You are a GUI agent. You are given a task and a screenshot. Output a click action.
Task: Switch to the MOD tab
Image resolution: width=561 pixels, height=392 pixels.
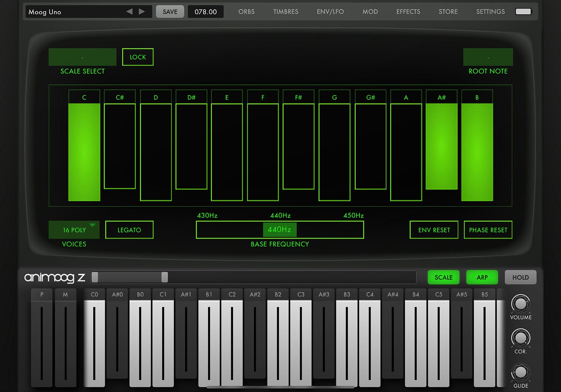pyautogui.click(x=370, y=12)
